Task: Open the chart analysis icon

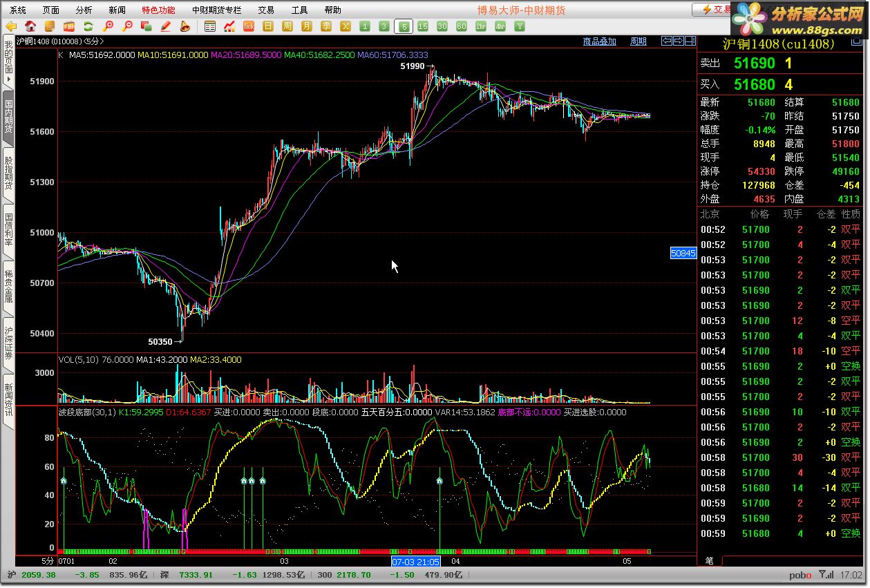Action: click(229, 26)
